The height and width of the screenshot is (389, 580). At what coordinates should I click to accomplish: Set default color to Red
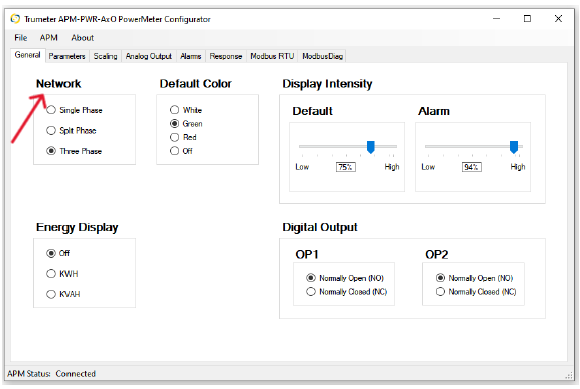coord(183,137)
